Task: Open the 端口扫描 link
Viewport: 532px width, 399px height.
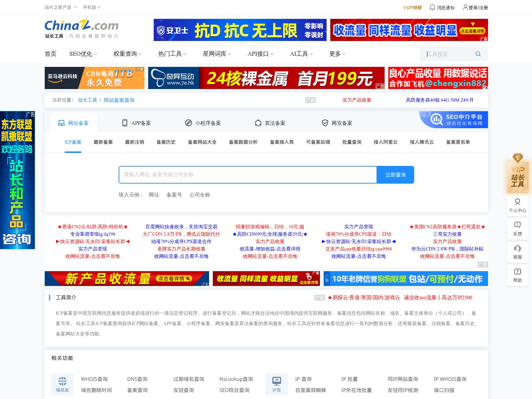Action: pyautogui.click(x=444, y=390)
